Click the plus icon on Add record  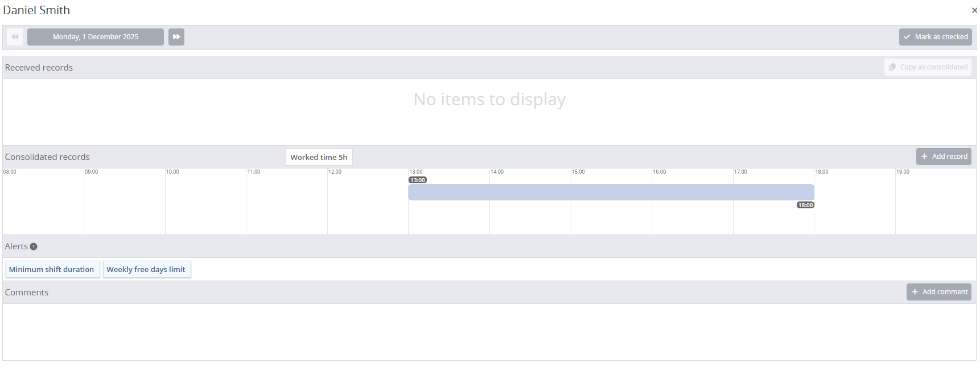(x=924, y=157)
